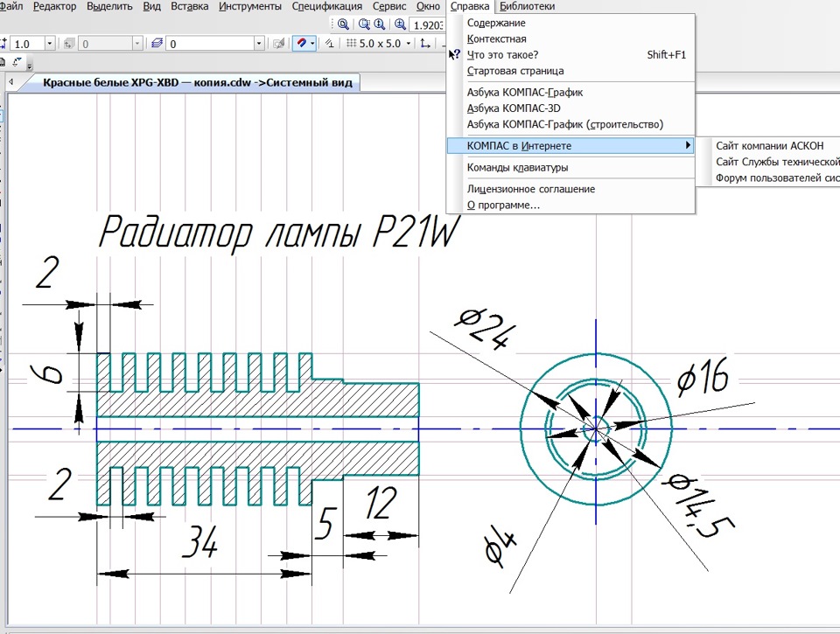Open the Вставка menu

190,6
